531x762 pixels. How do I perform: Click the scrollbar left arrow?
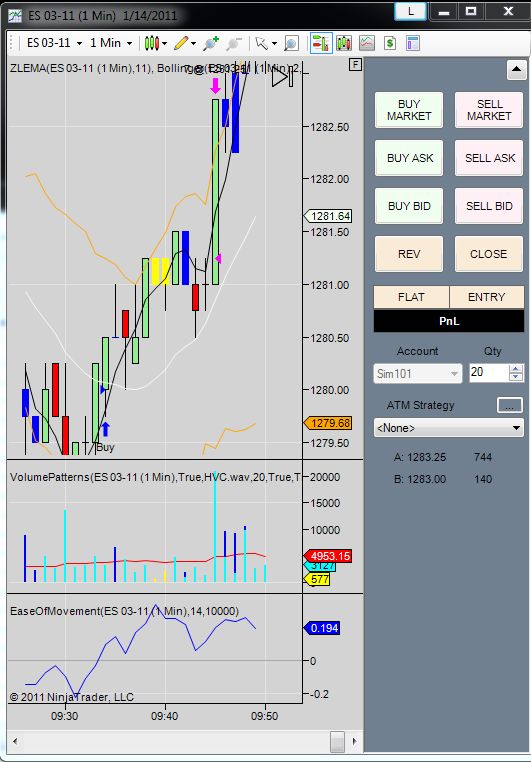tap(16, 742)
